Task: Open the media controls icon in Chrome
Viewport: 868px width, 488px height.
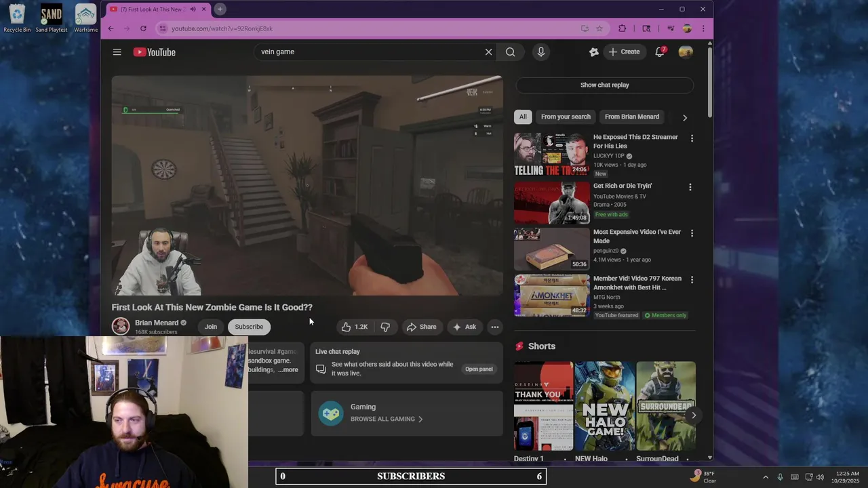Action: coord(670,28)
